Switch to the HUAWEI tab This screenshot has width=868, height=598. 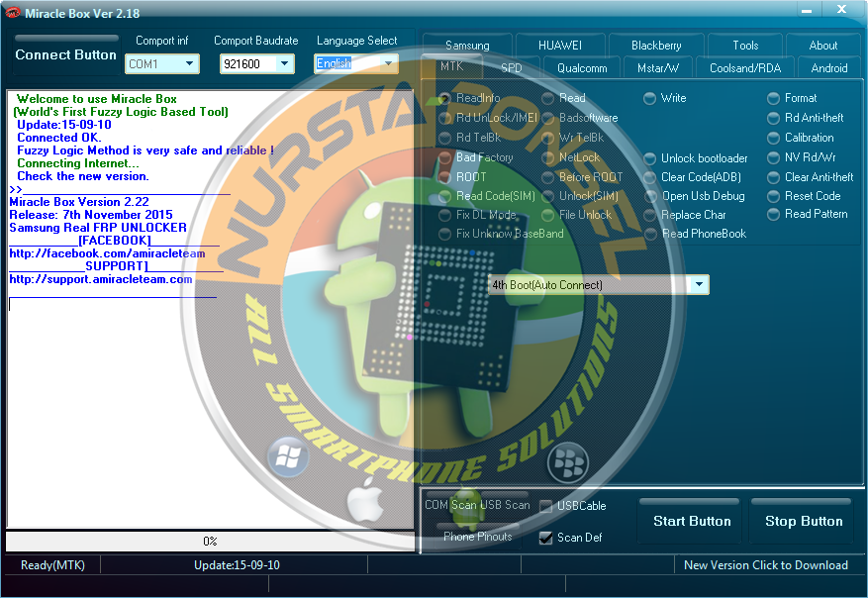[559, 46]
